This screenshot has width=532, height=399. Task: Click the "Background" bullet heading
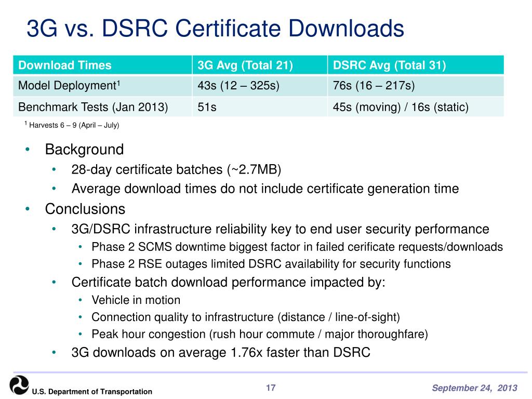tap(84, 150)
